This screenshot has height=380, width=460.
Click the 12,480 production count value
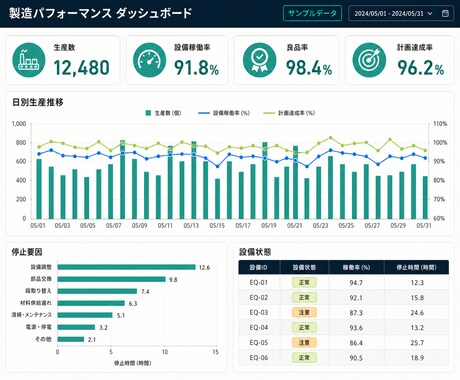pyautogui.click(x=81, y=68)
